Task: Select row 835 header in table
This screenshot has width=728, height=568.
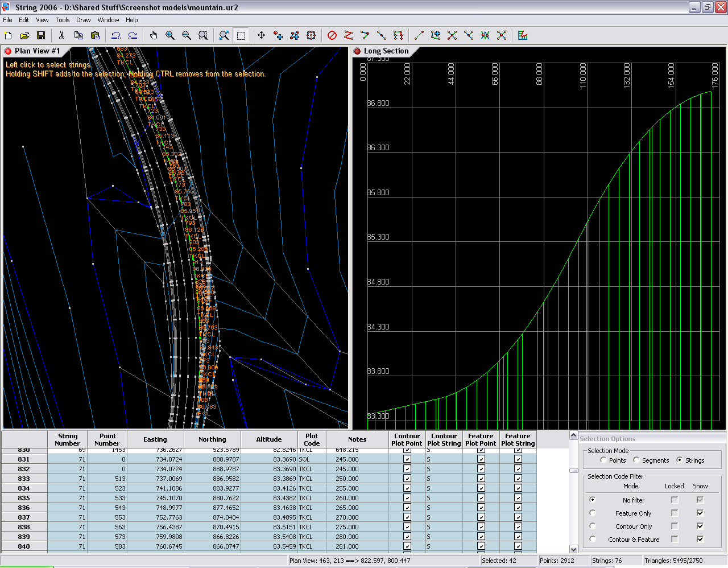Action: pos(24,498)
